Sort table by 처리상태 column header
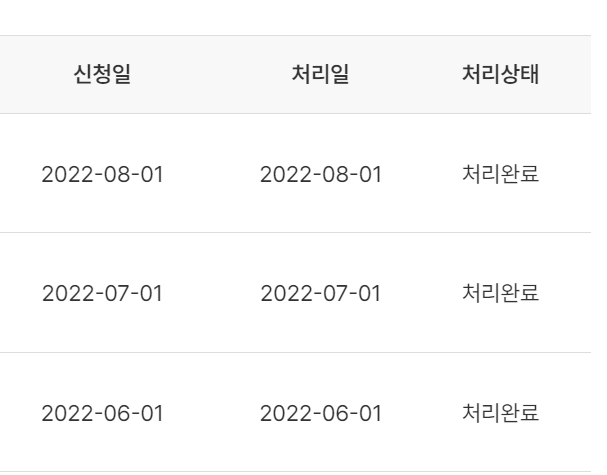This screenshot has width=607, height=475. pos(501,74)
